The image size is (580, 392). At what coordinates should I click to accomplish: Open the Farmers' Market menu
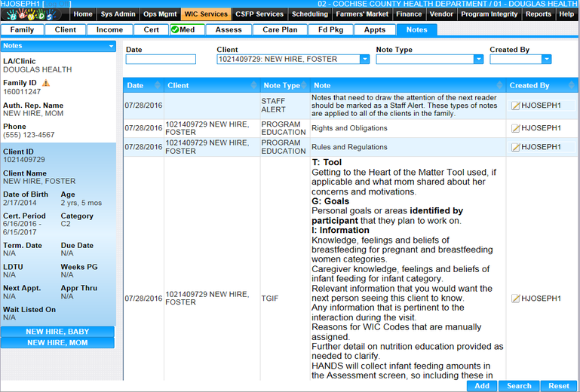(362, 14)
